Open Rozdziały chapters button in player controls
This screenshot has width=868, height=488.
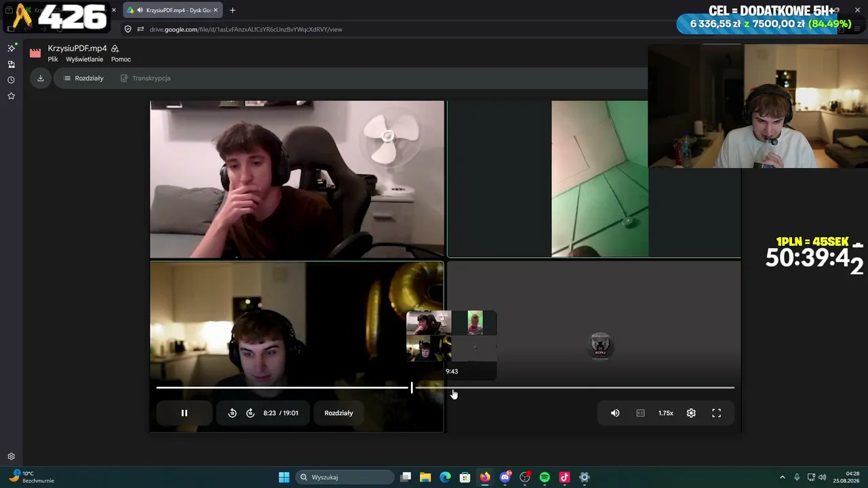[x=339, y=413]
